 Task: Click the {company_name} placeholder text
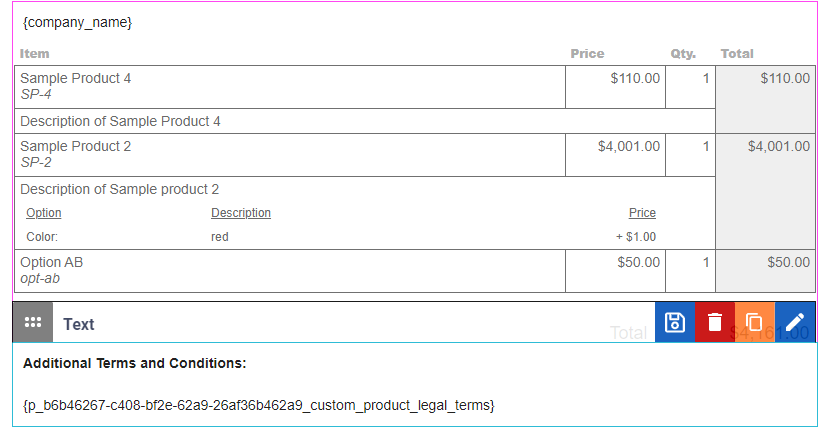pyautogui.click(x=77, y=23)
